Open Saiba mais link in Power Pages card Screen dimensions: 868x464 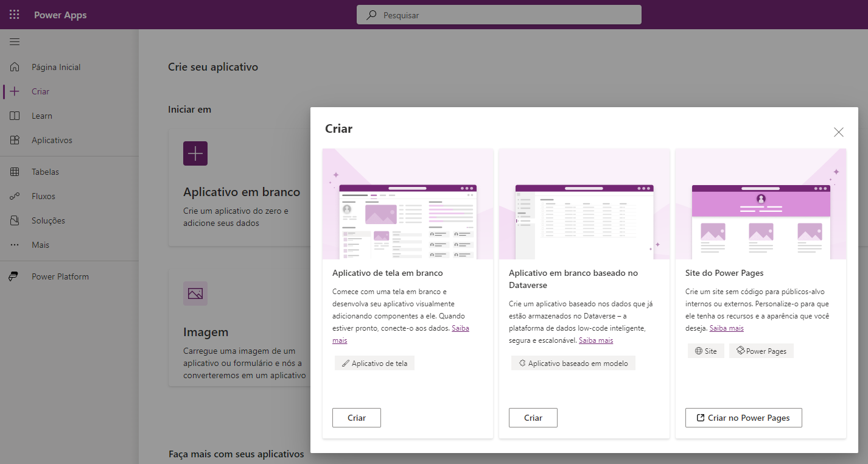pos(727,328)
